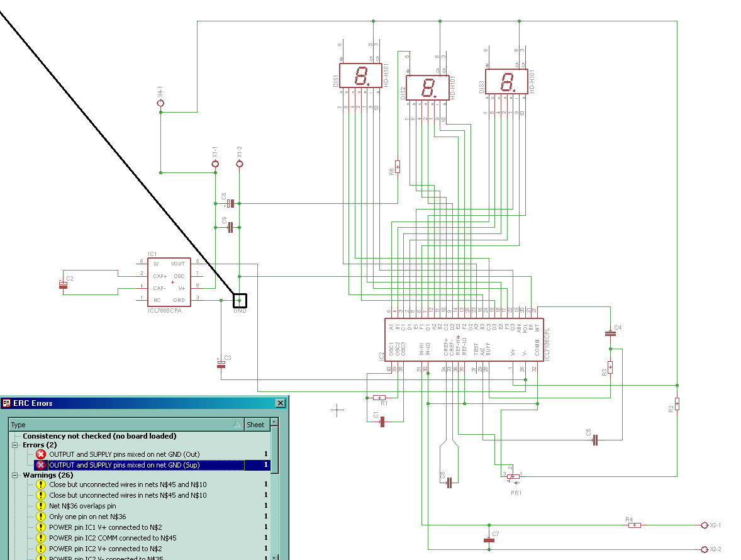Select POWER pin IC2 COMM warning
This screenshot has height=560, width=741.
click(x=113, y=538)
